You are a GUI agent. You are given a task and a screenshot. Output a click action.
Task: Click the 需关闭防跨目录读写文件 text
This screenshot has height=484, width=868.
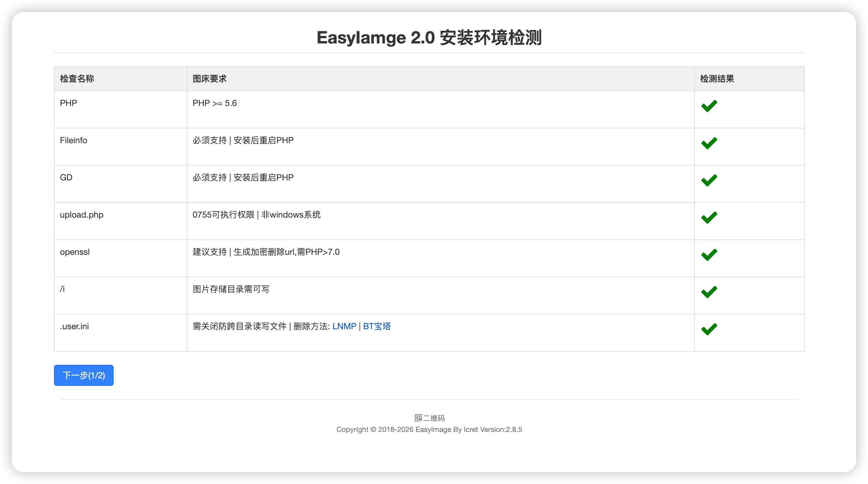240,326
